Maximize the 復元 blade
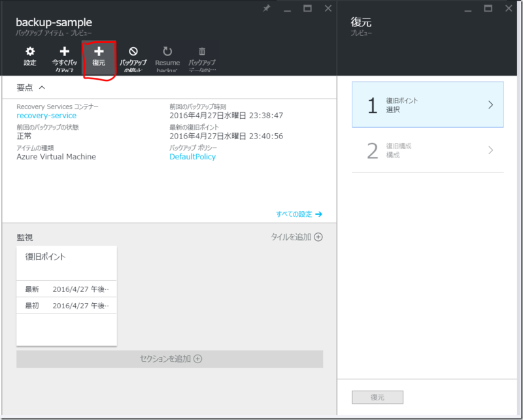The height and width of the screenshot is (420, 523). pos(488,8)
